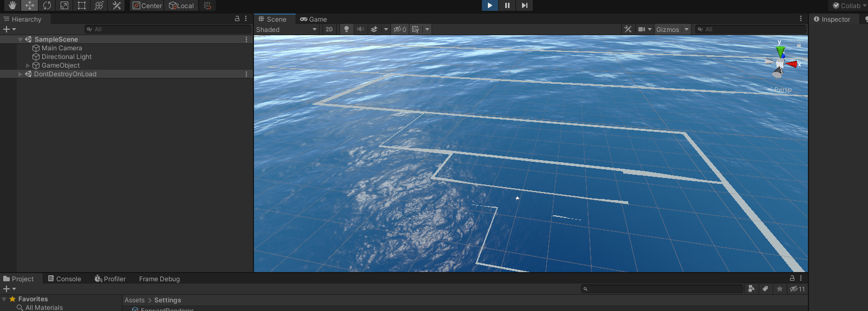The width and height of the screenshot is (868, 311).
Task: Open Gizmos dropdown arrow
Action: [x=687, y=29]
